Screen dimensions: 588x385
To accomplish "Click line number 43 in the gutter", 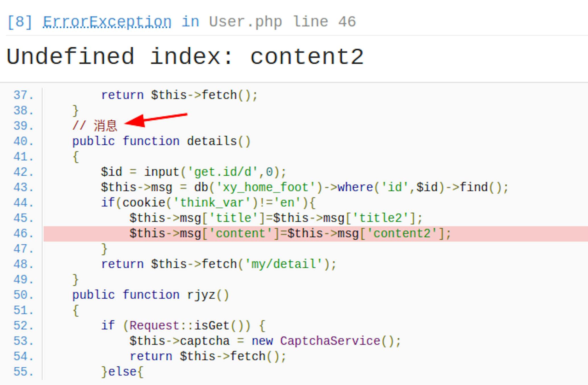I will click(x=24, y=188).
